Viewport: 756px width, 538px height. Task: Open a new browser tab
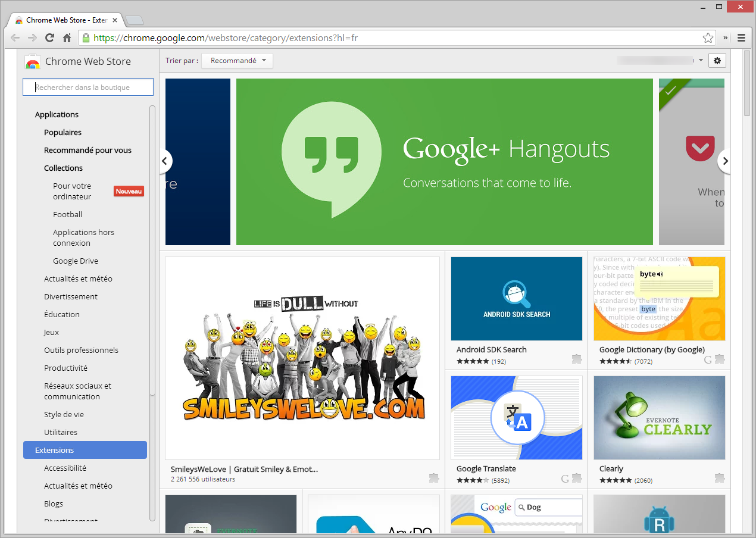click(x=135, y=20)
